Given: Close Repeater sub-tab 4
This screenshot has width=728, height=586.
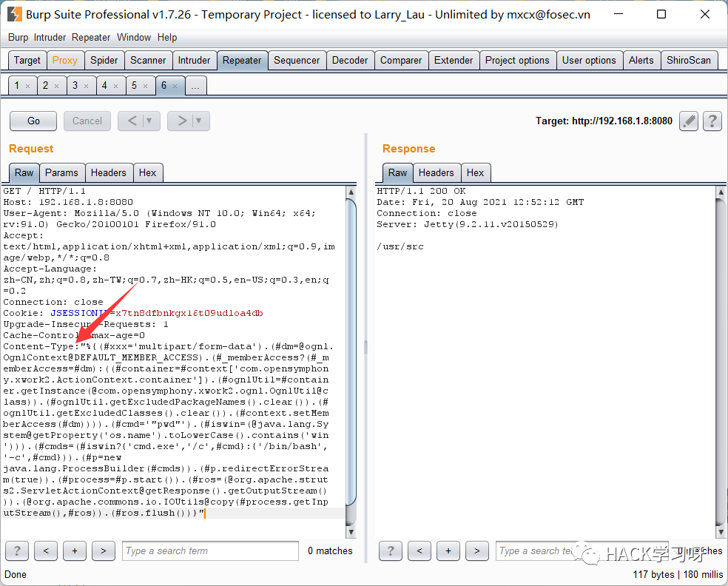Looking at the screenshot, I should point(116,86).
